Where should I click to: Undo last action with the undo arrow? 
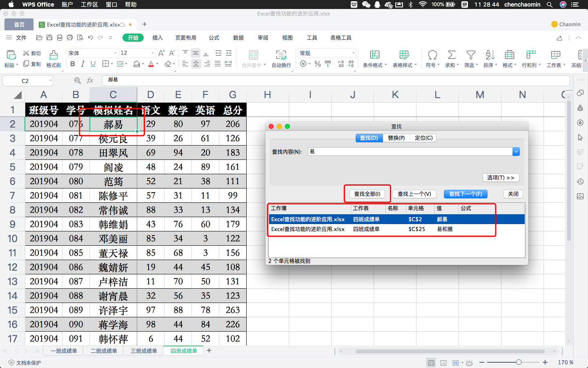(x=90, y=38)
